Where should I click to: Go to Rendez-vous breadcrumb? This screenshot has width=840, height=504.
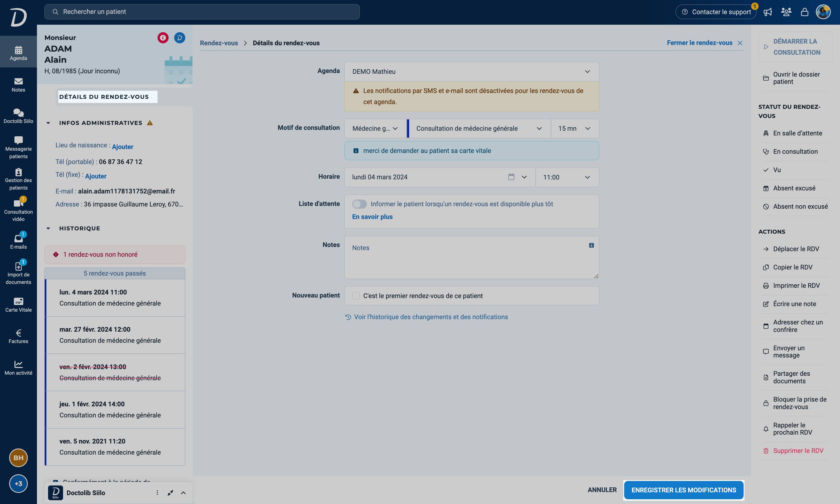pyautogui.click(x=219, y=43)
